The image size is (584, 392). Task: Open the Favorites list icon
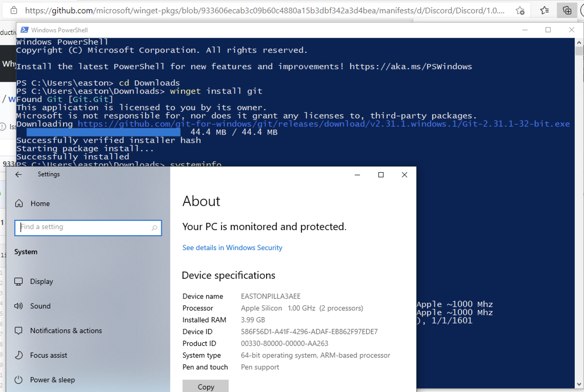544,11
